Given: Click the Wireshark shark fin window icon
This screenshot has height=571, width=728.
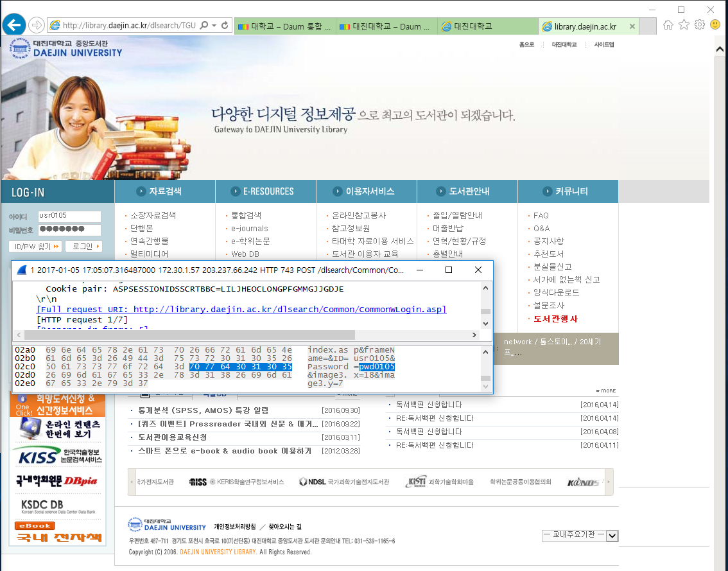Looking at the screenshot, I should pyautogui.click(x=22, y=270).
